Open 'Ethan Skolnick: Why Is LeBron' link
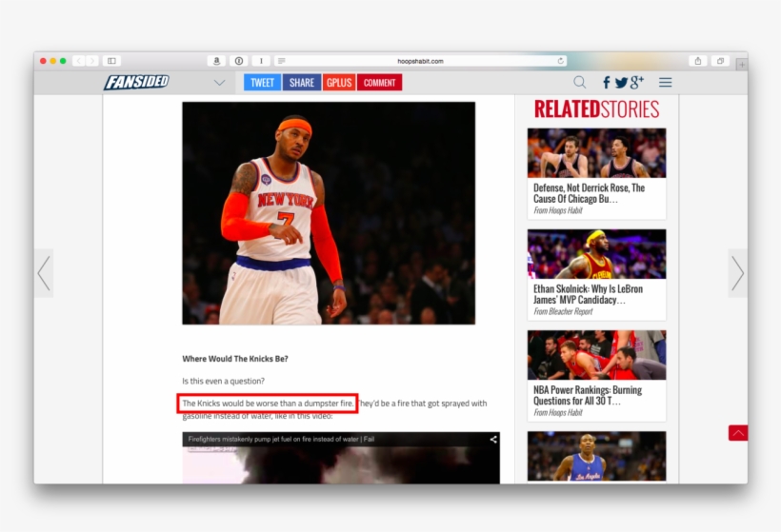The height and width of the screenshot is (532, 781). (588, 294)
